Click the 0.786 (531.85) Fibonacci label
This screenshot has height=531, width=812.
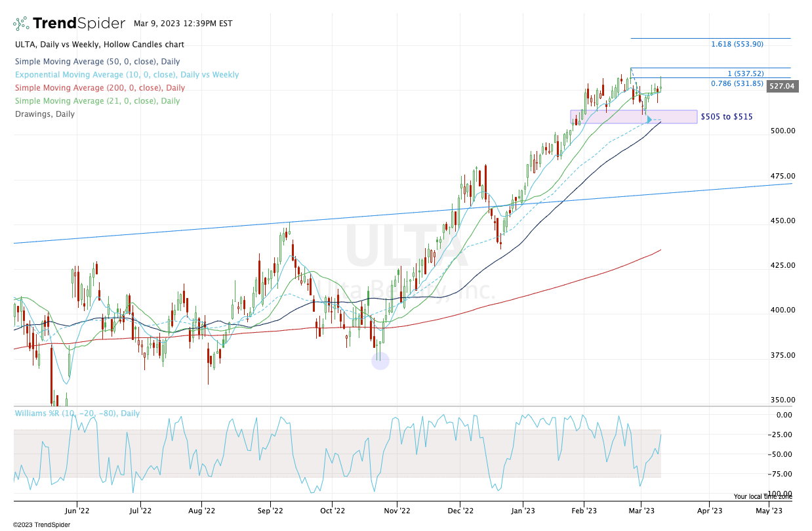tap(737, 83)
